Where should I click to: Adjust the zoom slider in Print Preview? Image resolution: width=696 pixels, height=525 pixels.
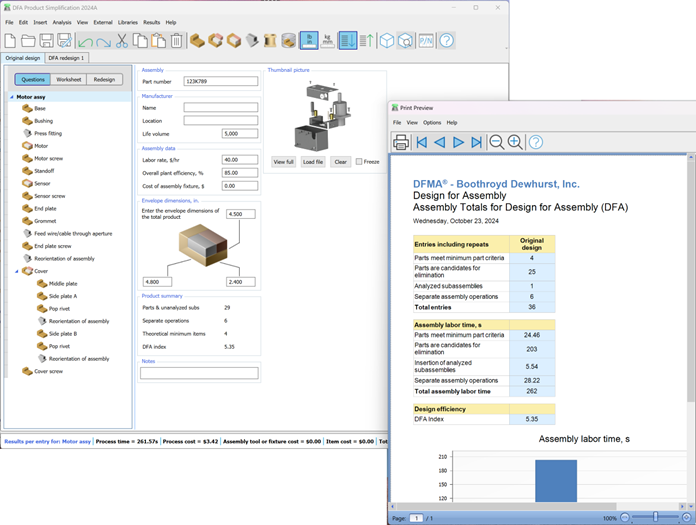point(655,517)
